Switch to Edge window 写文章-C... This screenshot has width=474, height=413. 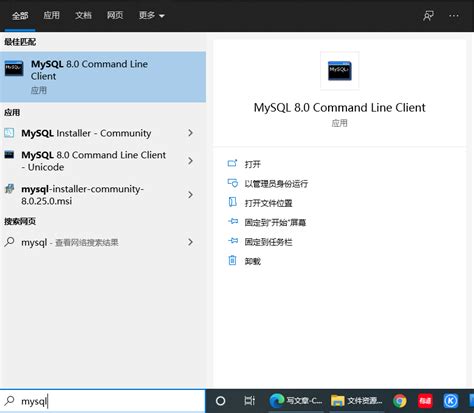coord(296,401)
